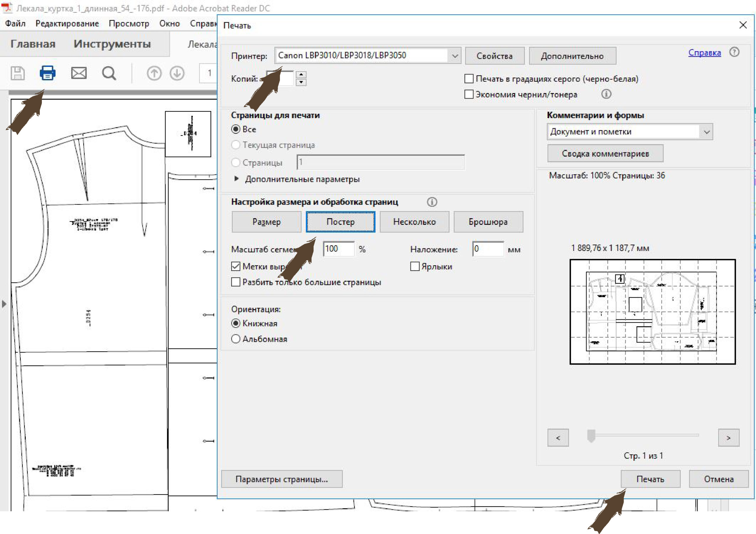Go to previous page using up arrow icon
The image size is (756, 534).
[154, 74]
